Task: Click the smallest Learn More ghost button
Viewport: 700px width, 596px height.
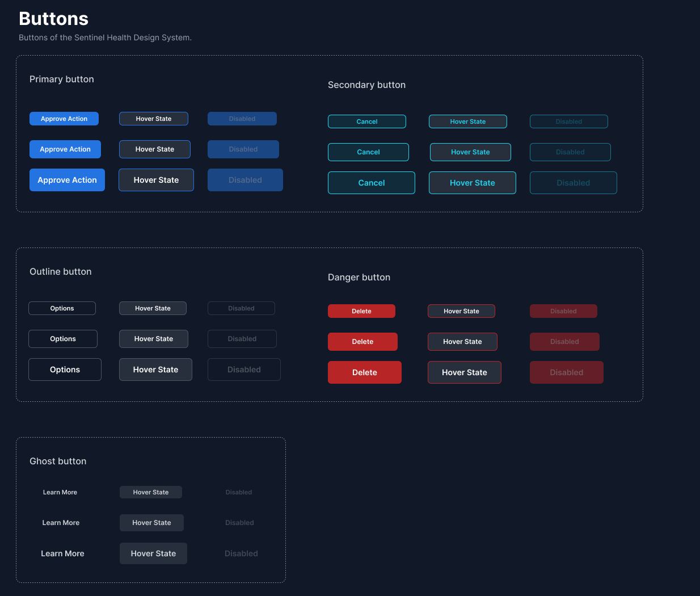Action: pyautogui.click(x=60, y=492)
